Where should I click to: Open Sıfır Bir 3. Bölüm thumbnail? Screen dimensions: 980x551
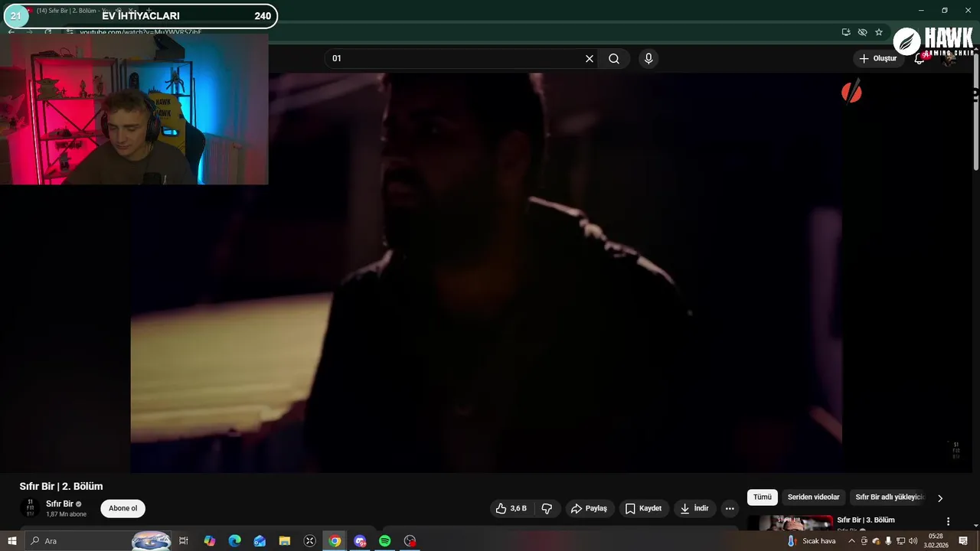click(x=790, y=523)
